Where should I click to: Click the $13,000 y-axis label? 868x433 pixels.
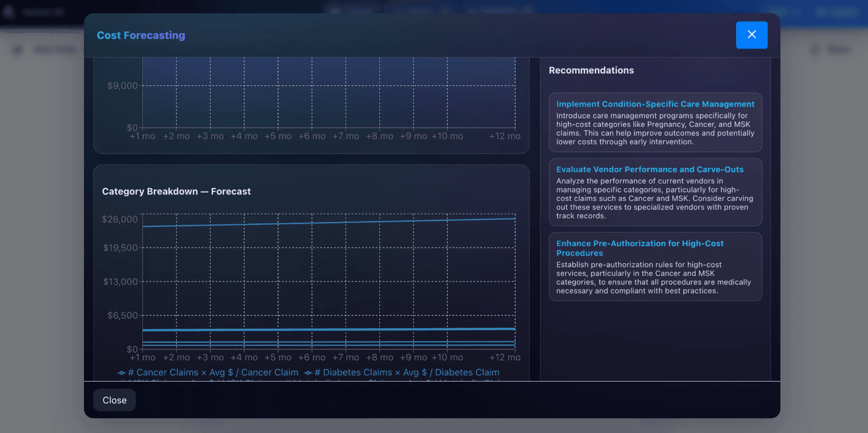click(121, 282)
